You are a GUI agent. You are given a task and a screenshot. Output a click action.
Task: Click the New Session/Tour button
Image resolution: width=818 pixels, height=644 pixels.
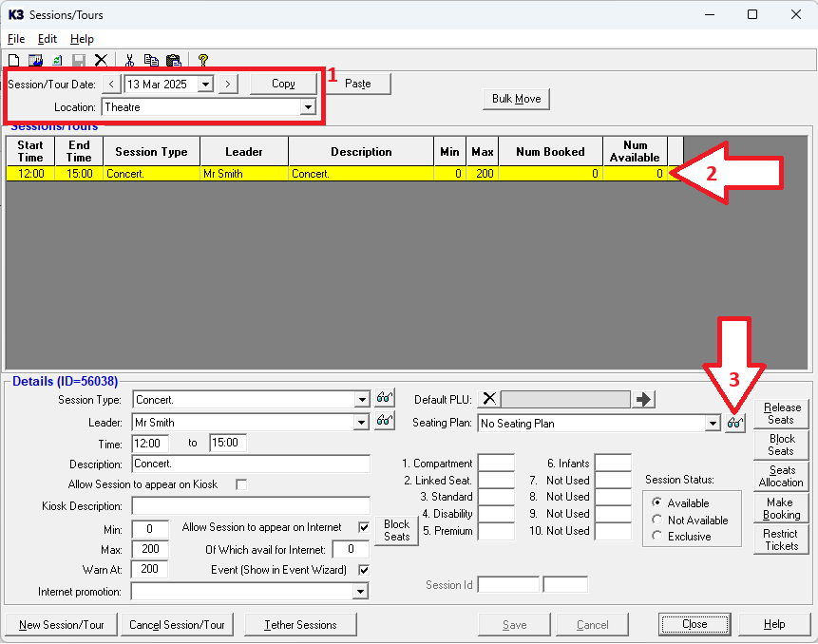(62, 625)
